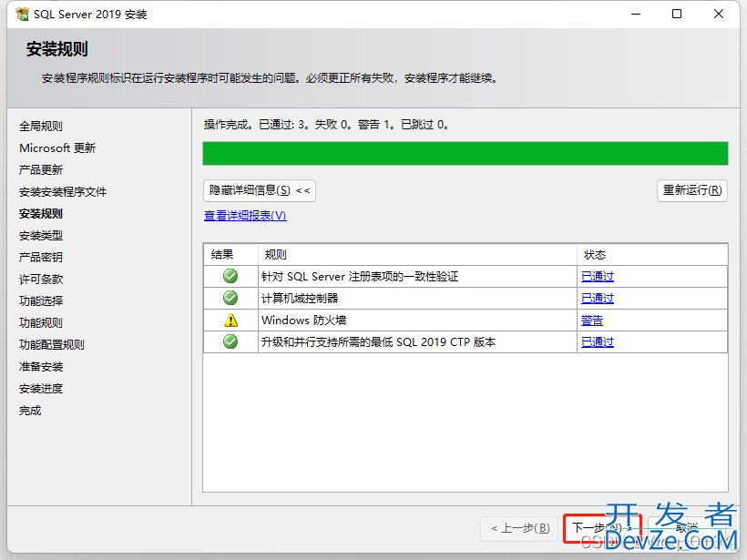Viewport: 747px width, 560px height.
Task: Select 功能规则 step in sidebar
Action: [41, 323]
